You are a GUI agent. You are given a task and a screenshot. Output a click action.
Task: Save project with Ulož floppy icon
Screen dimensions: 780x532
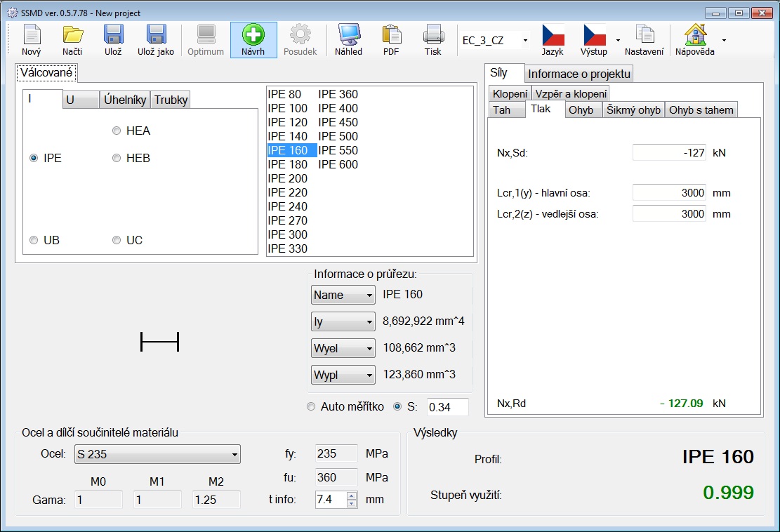click(114, 35)
